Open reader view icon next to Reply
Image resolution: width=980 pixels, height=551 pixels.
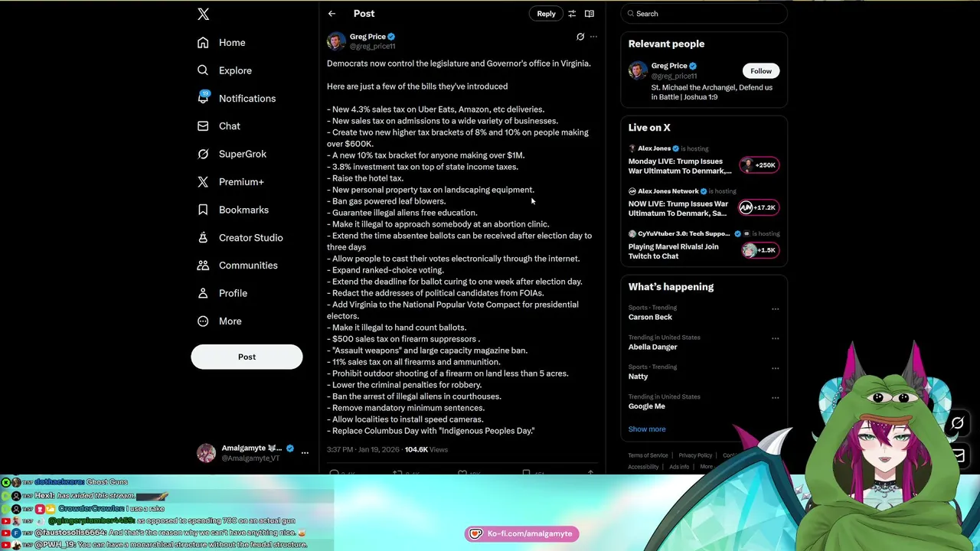pyautogui.click(x=590, y=14)
